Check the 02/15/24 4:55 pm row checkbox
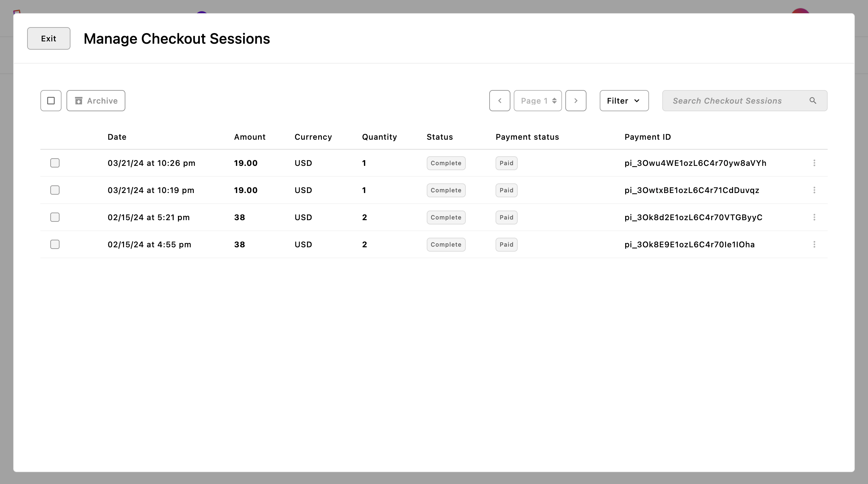This screenshot has height=484, width=868. (55, 245)
